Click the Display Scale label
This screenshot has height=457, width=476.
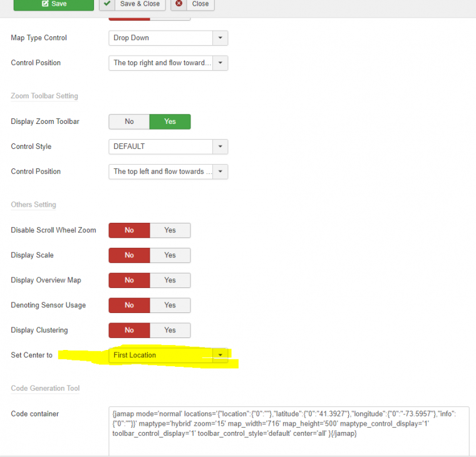coord(32,255)
